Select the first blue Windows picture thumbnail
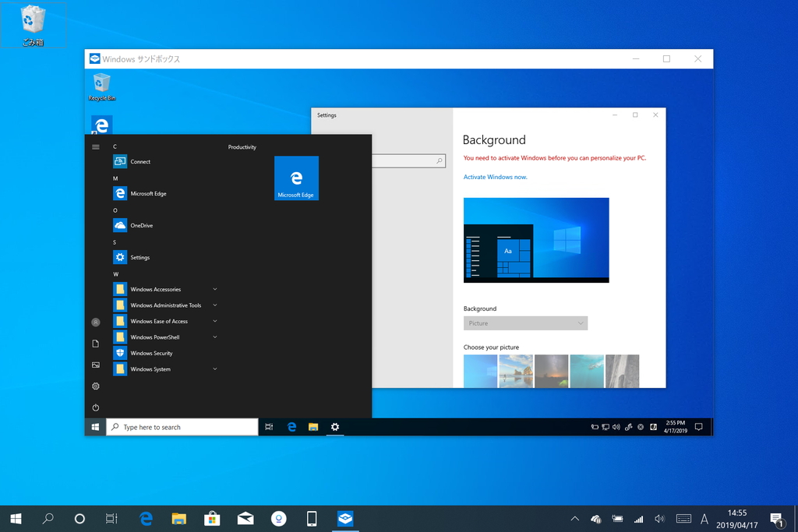The width and height of the screenshot is (798, 532). 480,372
